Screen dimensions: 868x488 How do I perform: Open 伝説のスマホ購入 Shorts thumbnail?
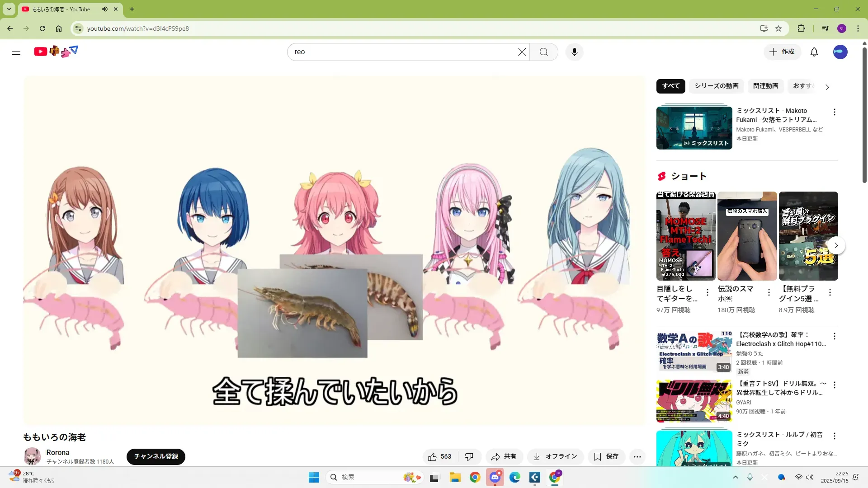click(747, 236)
